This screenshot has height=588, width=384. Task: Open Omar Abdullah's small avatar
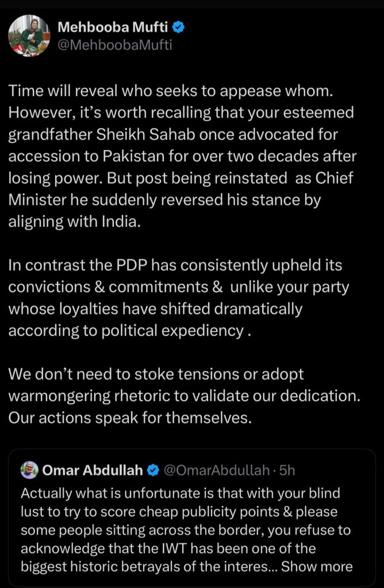[29, 470]
